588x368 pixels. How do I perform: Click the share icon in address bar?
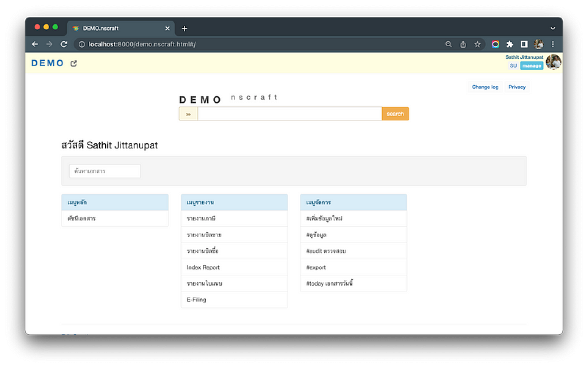coord(463,44)
